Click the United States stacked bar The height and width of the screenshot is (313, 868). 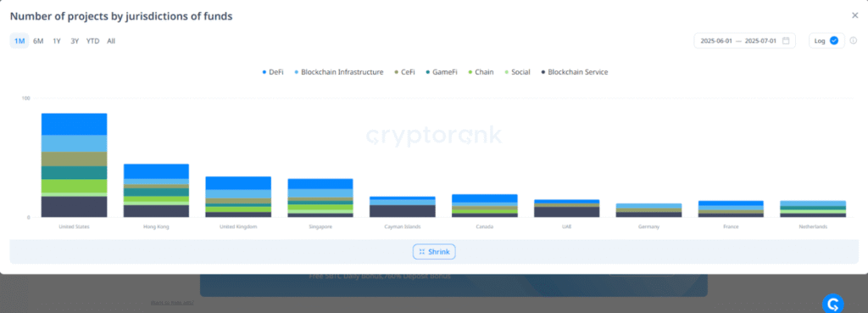click(x=75, y=165)
